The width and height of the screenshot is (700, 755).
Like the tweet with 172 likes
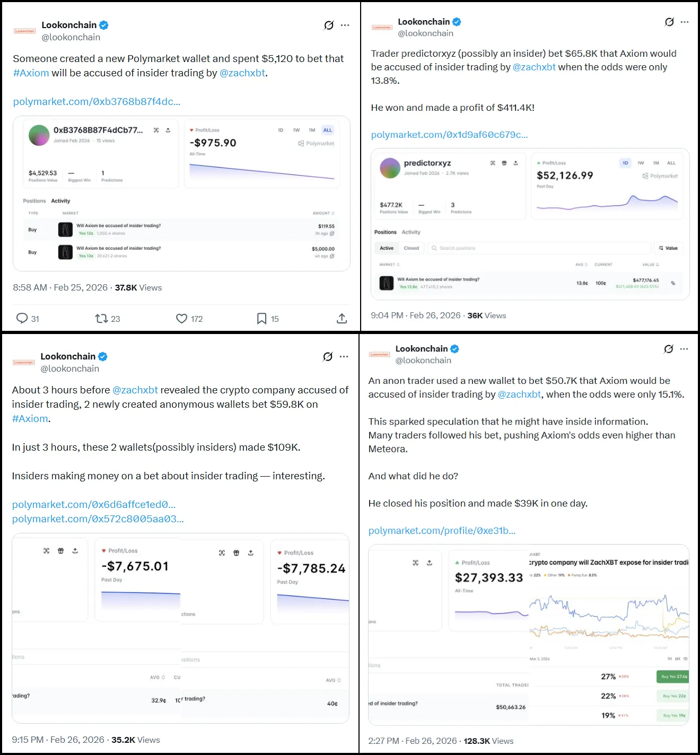[181, 318]
